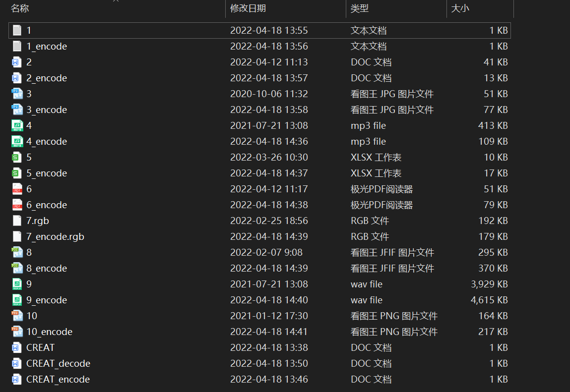Click size value 164 KB
This screenshot has height=392, width=570.
click(x=493, y=316)
